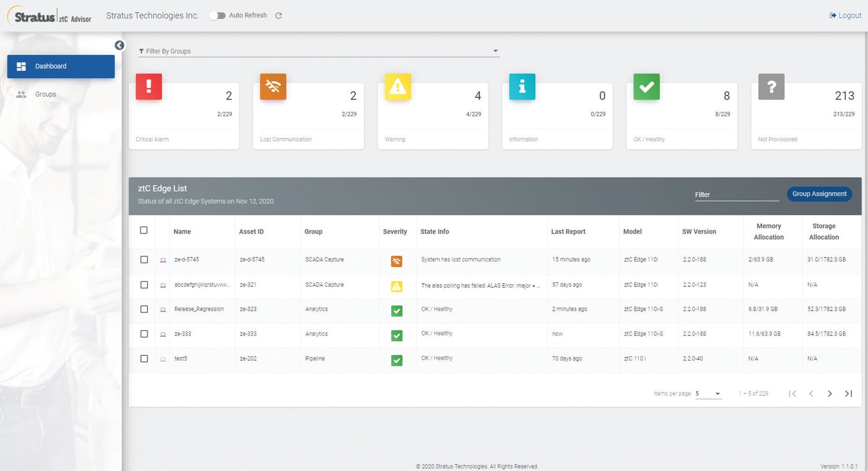868x471 pixels.
Task: Click the '2.2.0-123' SW version cell
Action: coord(694,285)
